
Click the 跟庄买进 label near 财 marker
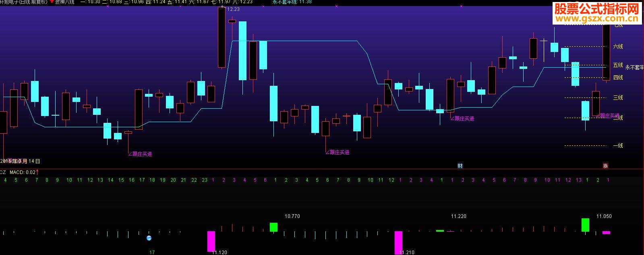coord(463,118)
